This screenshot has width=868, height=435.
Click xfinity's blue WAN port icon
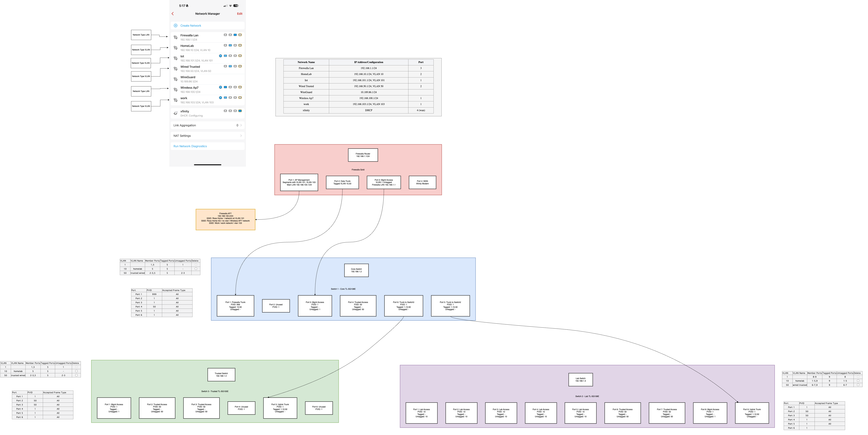coord(240,111)
